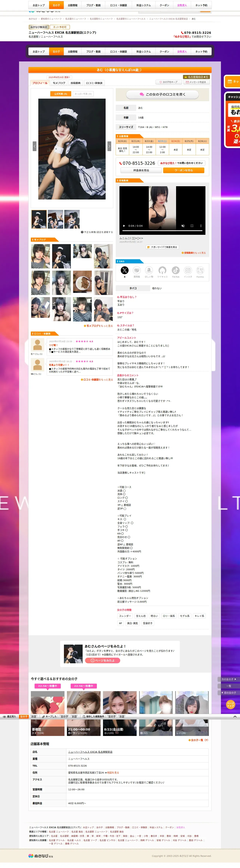
Task: Open the store name link in 店舗基本情報
Action: [x=90, y=752]
